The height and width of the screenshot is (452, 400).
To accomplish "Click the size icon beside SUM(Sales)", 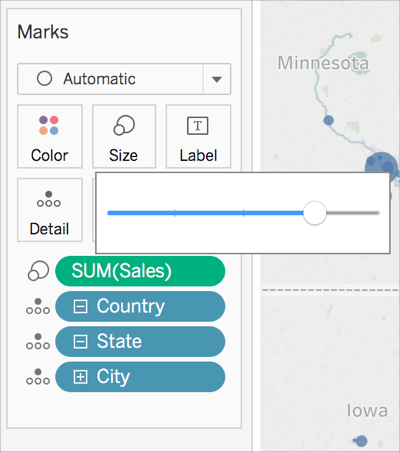I will point(38,271).
